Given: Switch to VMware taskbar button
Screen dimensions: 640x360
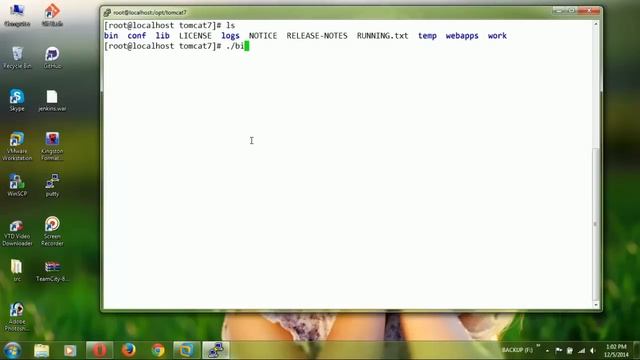Looking at the screenshot, I should (187, 350).
